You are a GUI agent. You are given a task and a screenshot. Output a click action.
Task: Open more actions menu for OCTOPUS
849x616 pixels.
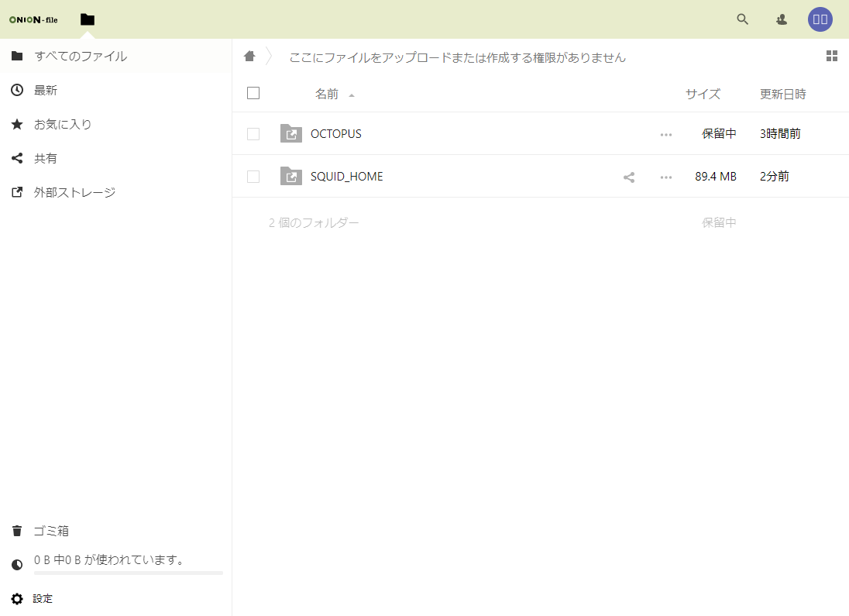point(666,134)
